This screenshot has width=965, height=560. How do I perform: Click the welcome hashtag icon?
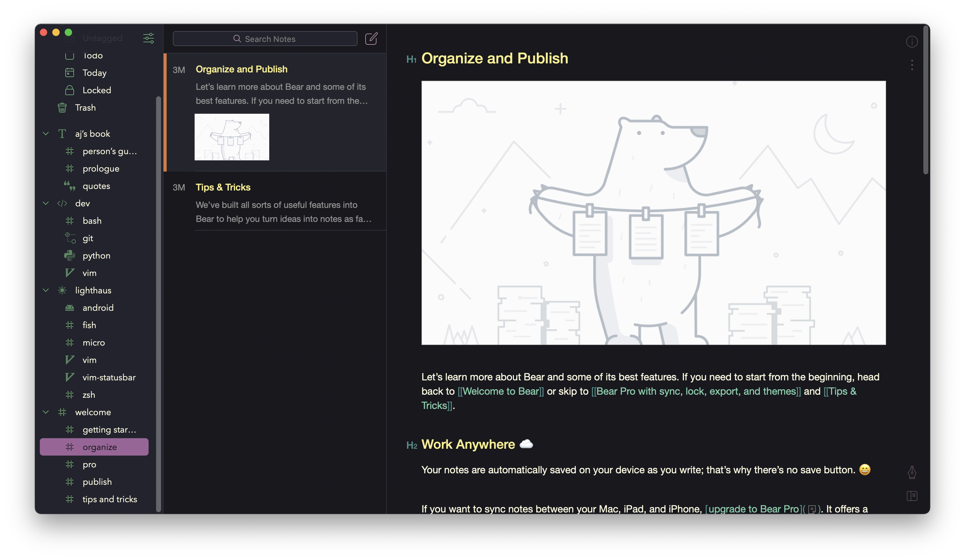(62, 412)
